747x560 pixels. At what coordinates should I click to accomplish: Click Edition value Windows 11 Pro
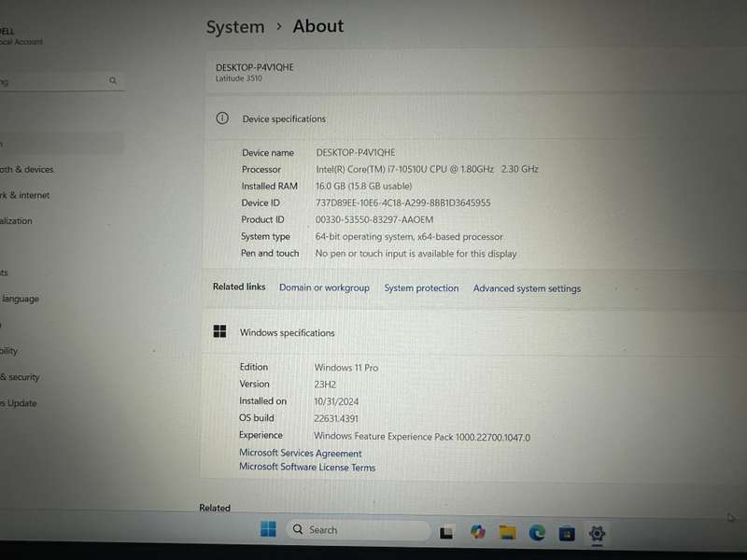pyautogui.click(x=345, y=368)
